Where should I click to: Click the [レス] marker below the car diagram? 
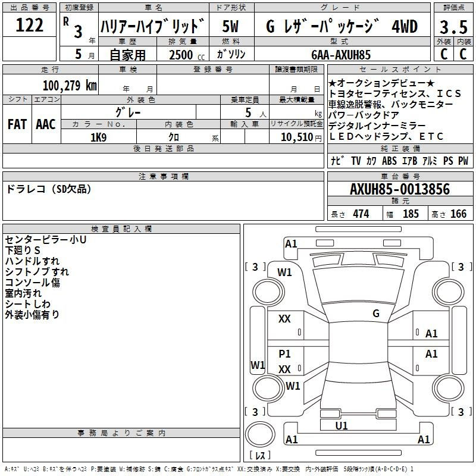261,456
